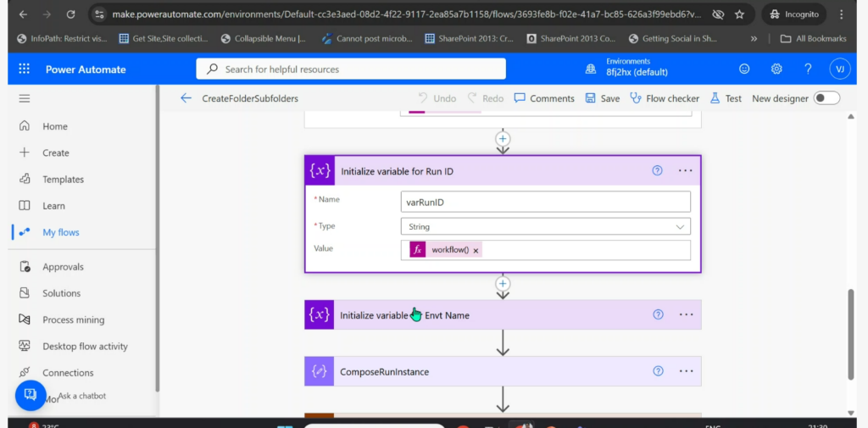Expand the ComposeRunInstance action
This screenshot has height=428, width=868.
503,371
